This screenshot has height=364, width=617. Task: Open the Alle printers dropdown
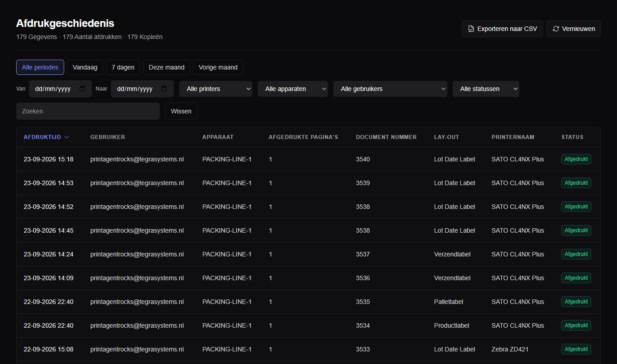click(x=216, y=89)
